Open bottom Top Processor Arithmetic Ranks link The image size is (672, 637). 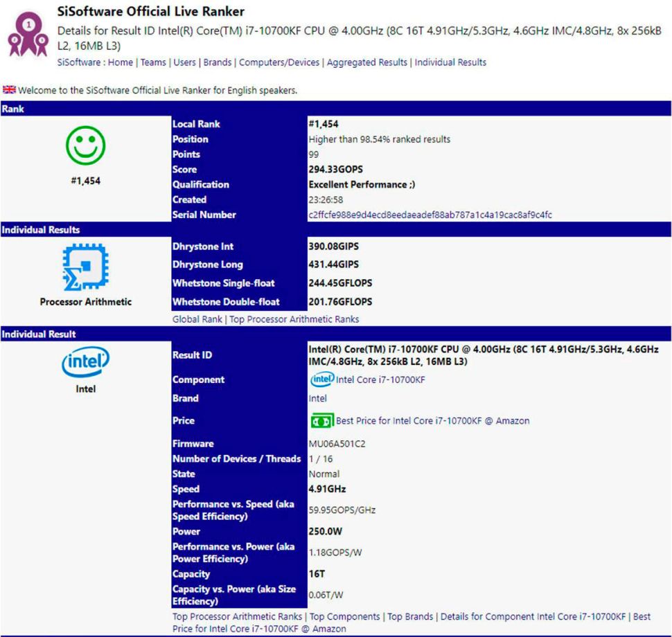237,616
